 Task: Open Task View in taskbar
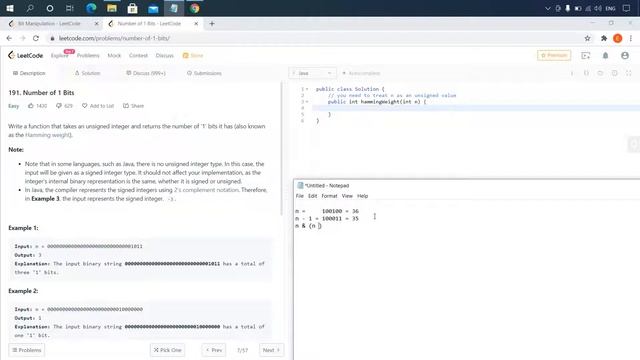(70, 8)
